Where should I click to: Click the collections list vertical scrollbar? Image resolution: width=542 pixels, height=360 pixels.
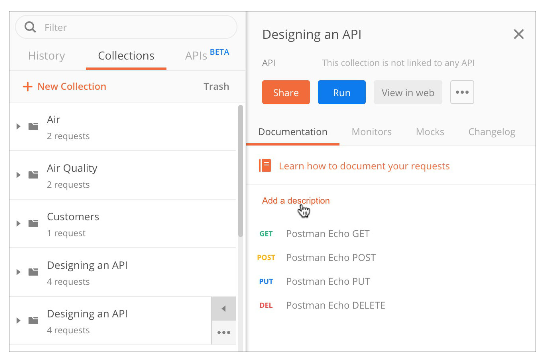tap(240, 171)
